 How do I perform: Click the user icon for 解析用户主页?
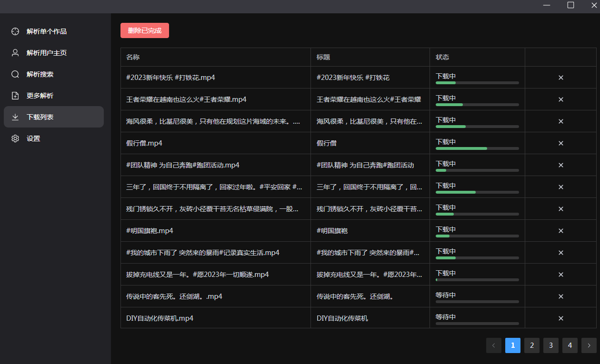15,53
